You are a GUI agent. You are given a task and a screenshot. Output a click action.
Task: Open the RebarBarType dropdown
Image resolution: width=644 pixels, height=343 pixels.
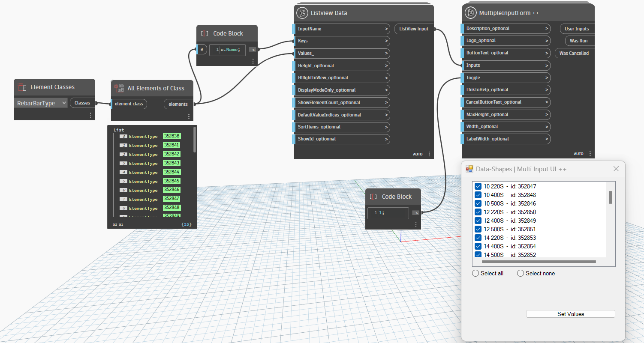point(63,103)
